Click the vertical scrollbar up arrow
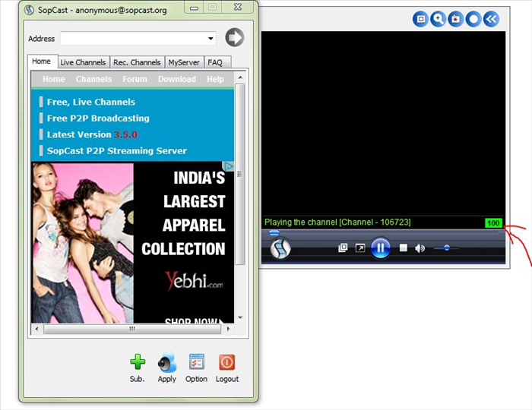The image size is (532, 410). (240, 77)
